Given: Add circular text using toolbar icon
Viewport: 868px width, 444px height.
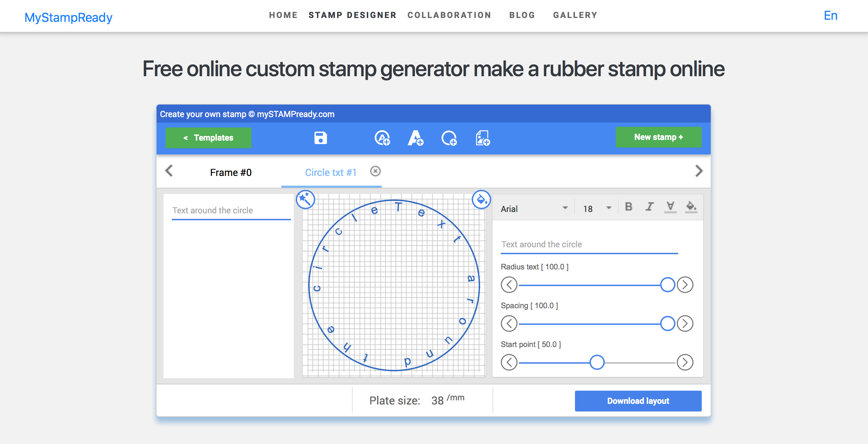Looking at the screenshot, I should click(x=382, y=138).
